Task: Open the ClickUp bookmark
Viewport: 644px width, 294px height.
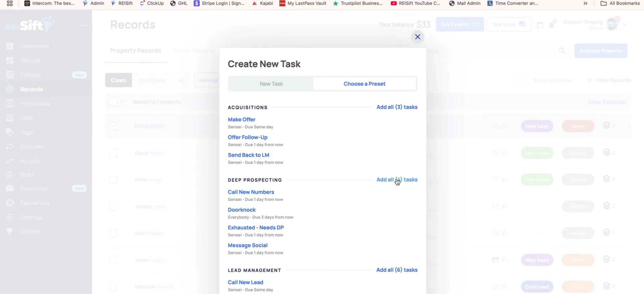Action: [x=152, y=3]
